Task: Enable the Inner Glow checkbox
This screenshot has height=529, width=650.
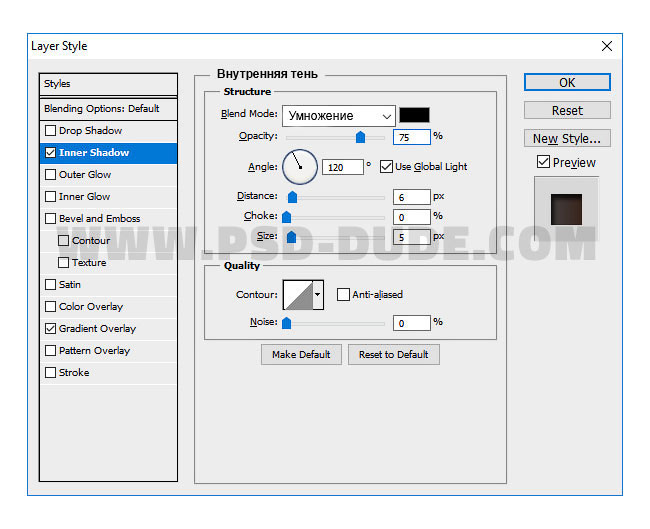Action: (50, 197)
